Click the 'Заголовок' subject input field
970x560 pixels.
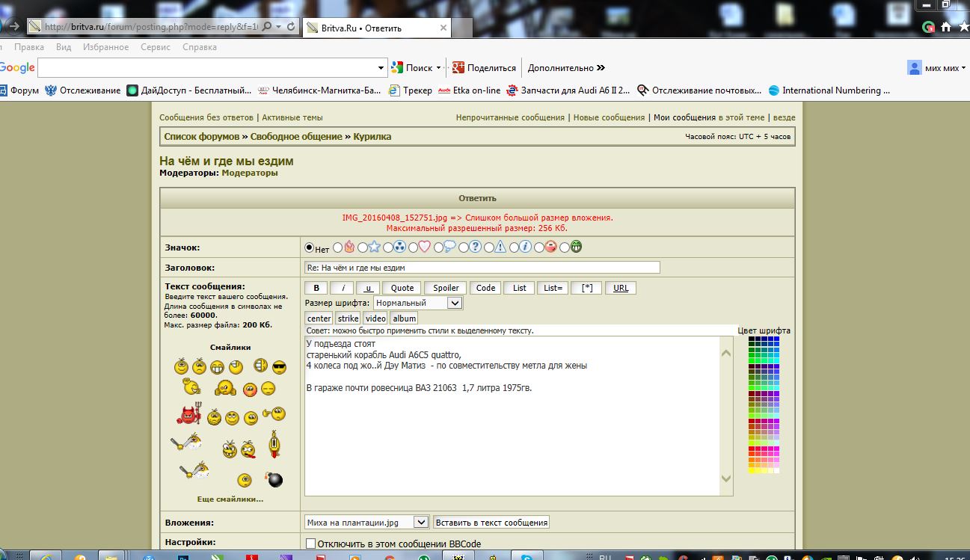pyautogui.click(x=482, y=268)
